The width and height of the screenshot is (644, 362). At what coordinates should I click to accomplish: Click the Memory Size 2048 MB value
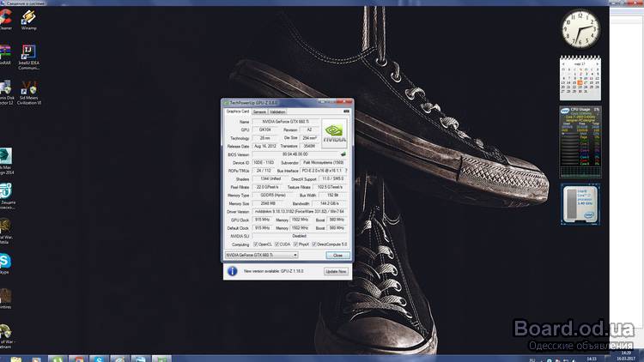pyautogui.click(x=268, y=203)
